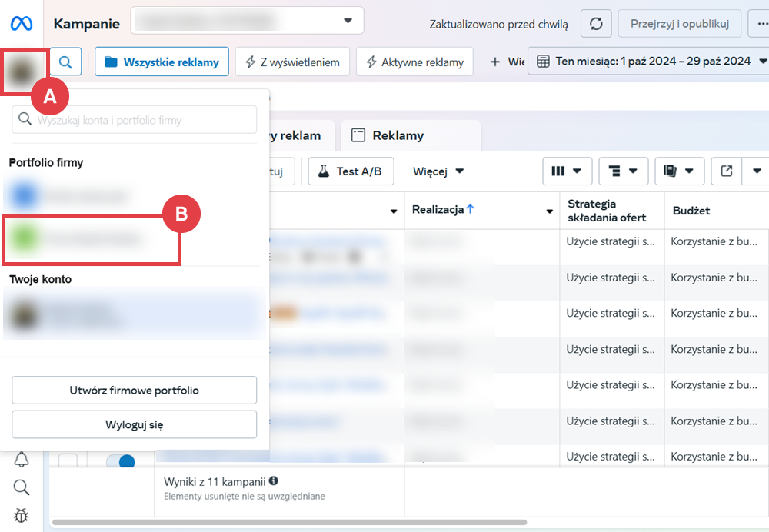The width and height of the screenshot is (769, 532).
Task: Click the Meta logo in the top-left corner
Action: pyautogui.click(x=21, y=23)
